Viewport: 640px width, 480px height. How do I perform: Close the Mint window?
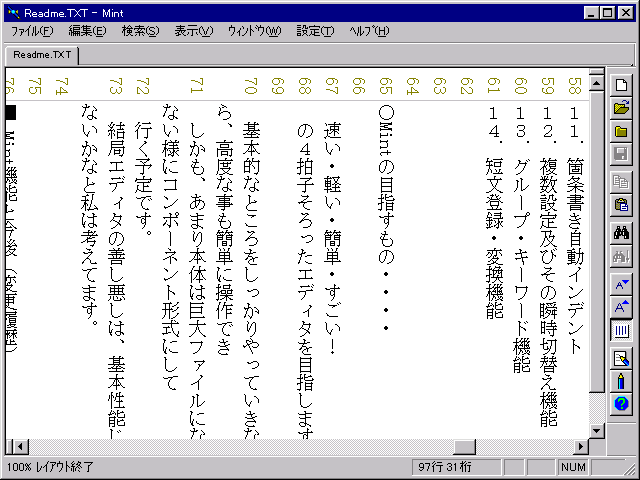tap(625, 13)
